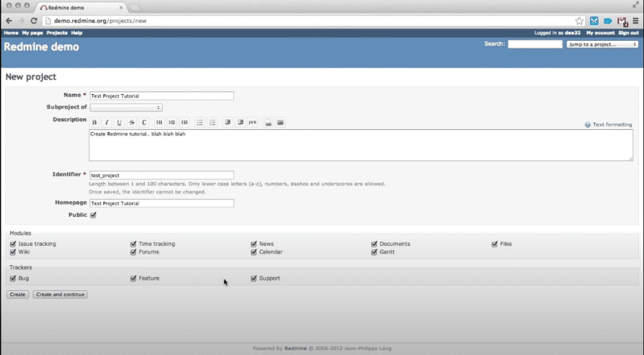Open the Subproject of dropdown

tap(126, 107)
